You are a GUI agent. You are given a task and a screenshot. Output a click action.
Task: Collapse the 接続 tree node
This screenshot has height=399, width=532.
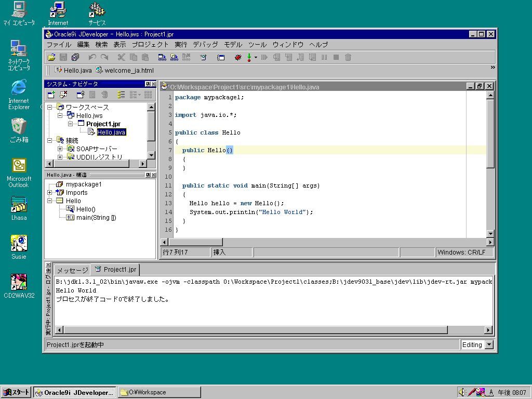(49, 140)
